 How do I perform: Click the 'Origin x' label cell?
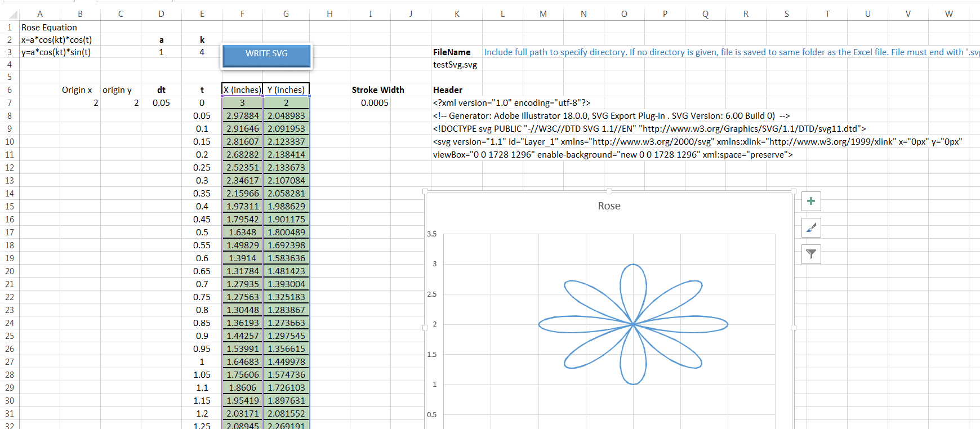pyautogui.click(x=80, y=90)
